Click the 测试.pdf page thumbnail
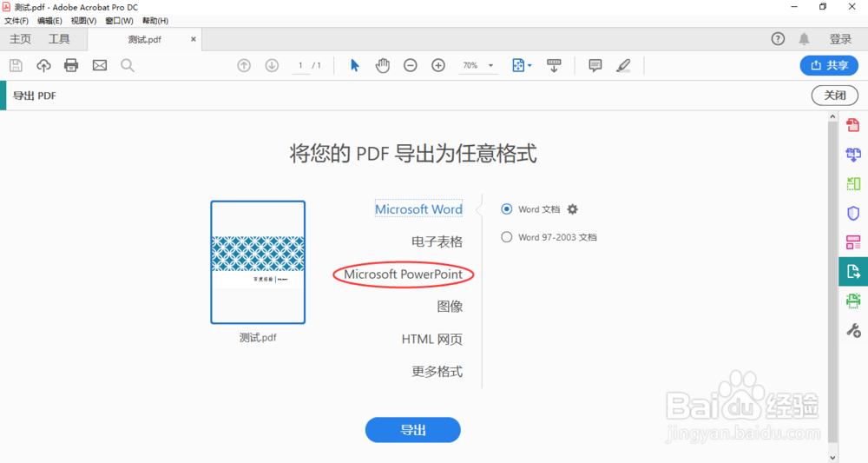868x463 pixels. pyautogui.click(x=258, y=262)
